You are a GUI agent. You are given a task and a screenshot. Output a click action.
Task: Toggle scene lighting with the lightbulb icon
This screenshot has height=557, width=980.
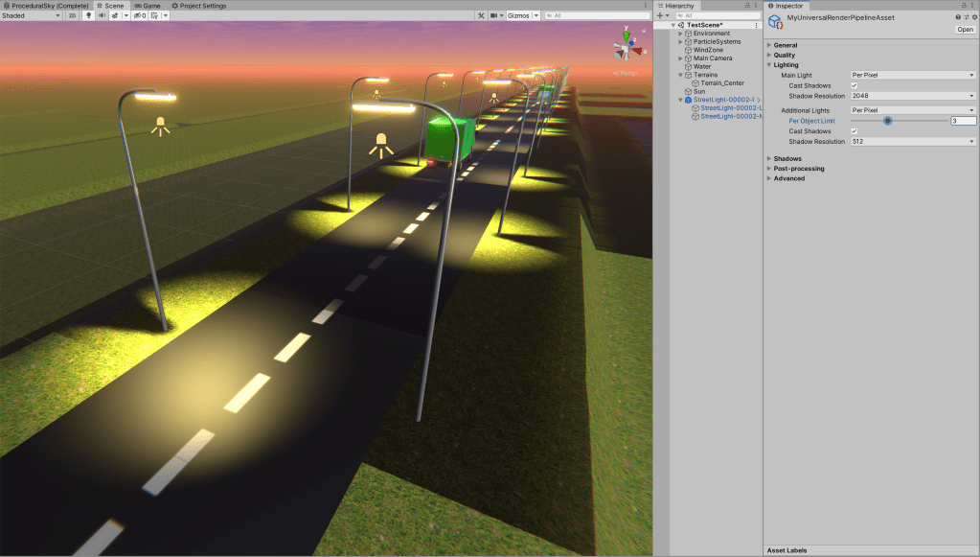coord(89,15)
